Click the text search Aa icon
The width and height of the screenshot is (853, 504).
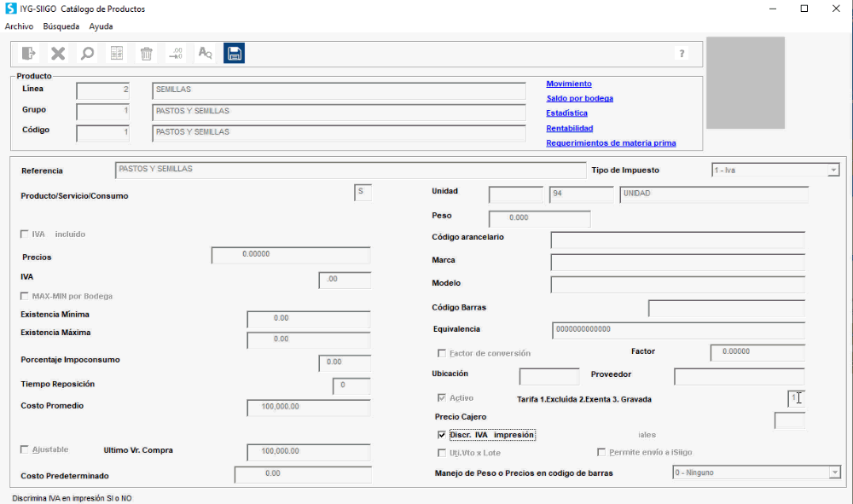click(x=205, y=53)
